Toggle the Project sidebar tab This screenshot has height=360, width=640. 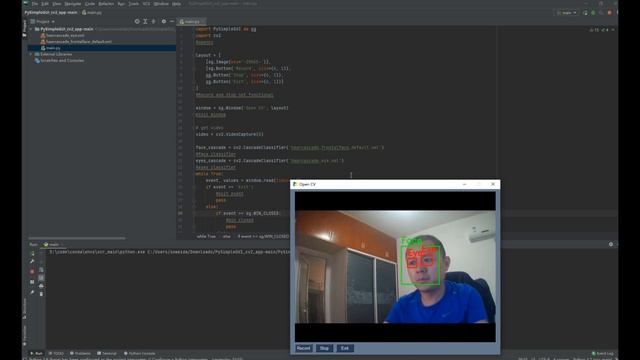(24, 28)
